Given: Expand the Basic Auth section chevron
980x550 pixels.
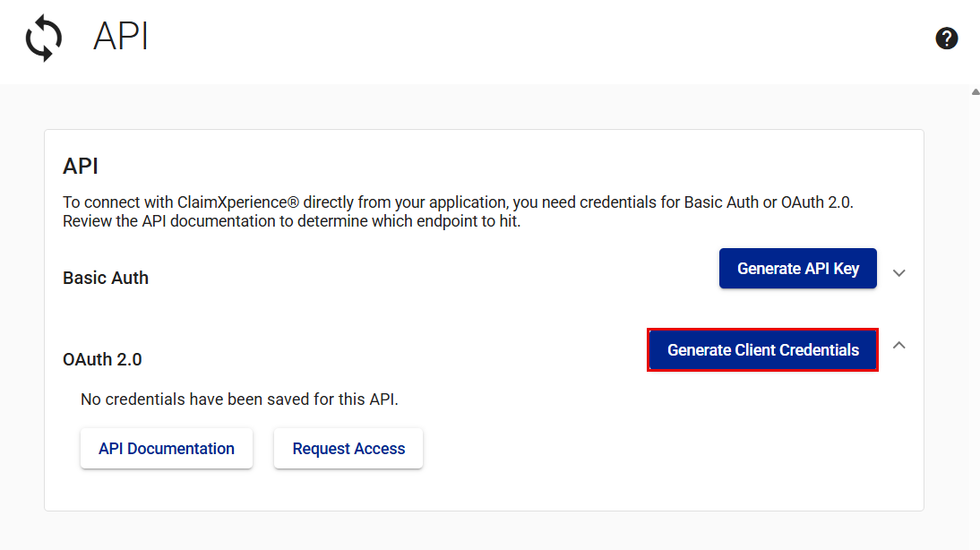Looking at the screenshot, I should [899, 272].
